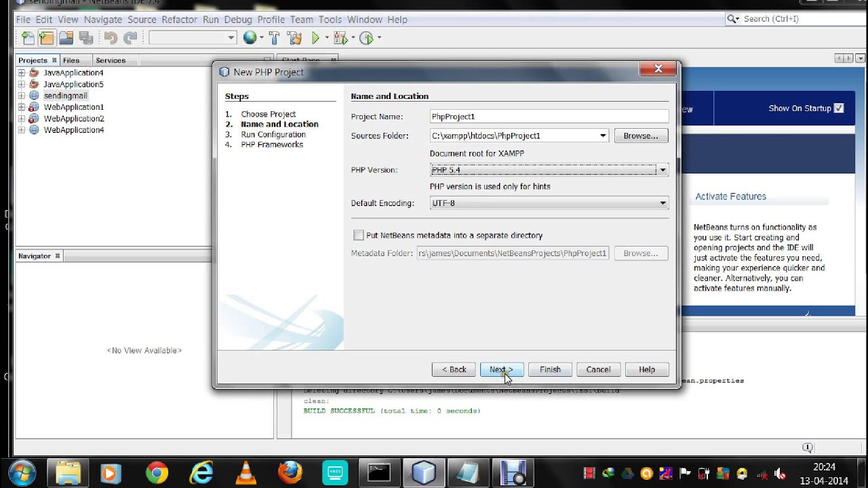Open the File menu

coord(22,20)
